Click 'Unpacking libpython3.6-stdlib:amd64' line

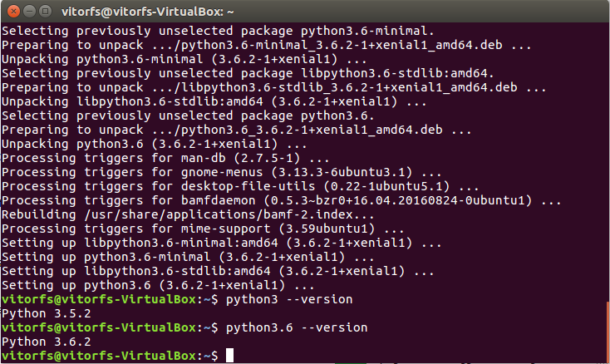click(x=214, y=102)
